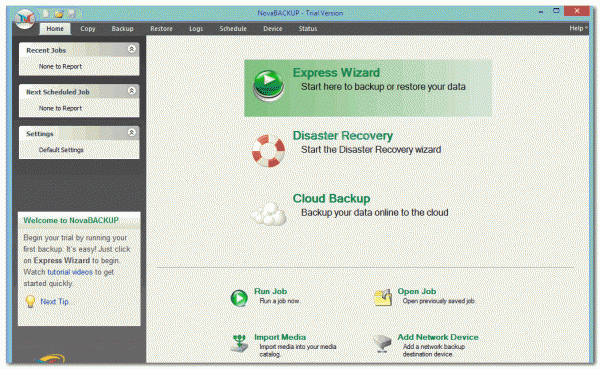Open the Express Wizard heading link
Image resolution: width=600 pixels, height=369 pixels.
click(x=336, y=73)
